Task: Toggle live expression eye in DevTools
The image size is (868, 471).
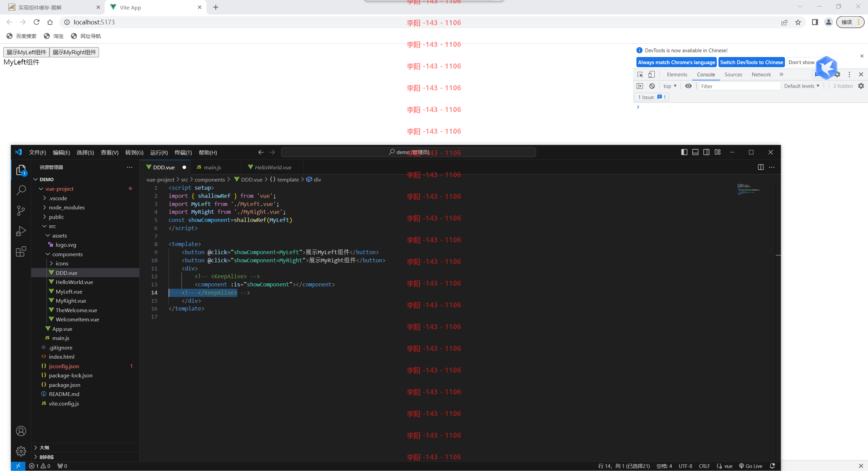Action: (688, 86)
